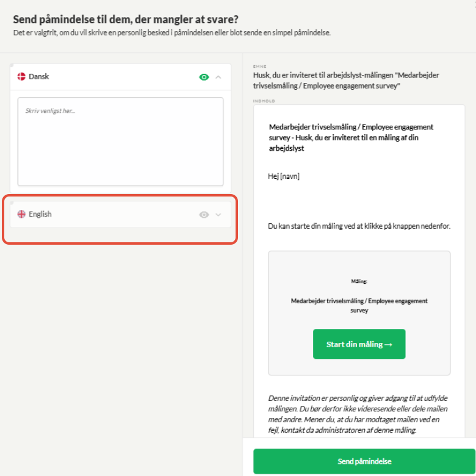Click the survey name inside the Måling card

pyautogui.click(x=359, y=305)
